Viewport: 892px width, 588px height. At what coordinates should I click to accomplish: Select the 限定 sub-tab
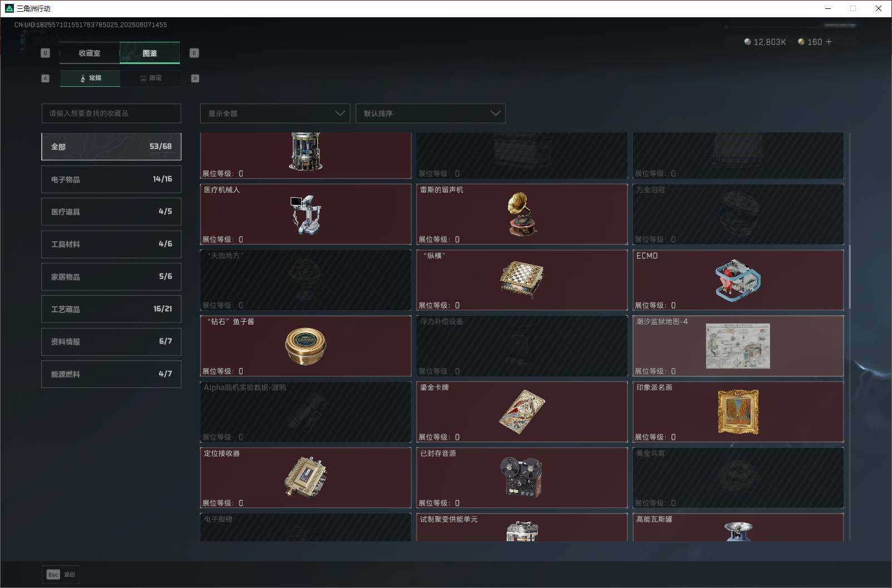point(150,78)
